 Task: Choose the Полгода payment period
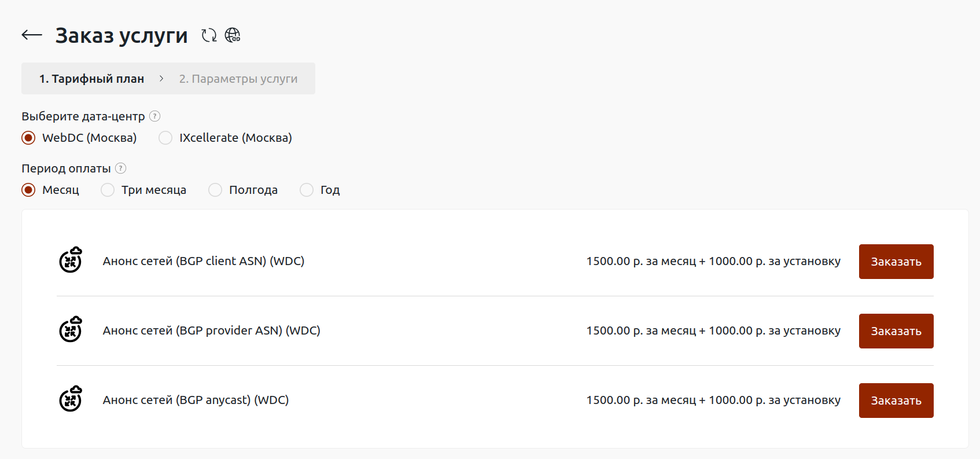pyautogui.click(x=215, y=190)
